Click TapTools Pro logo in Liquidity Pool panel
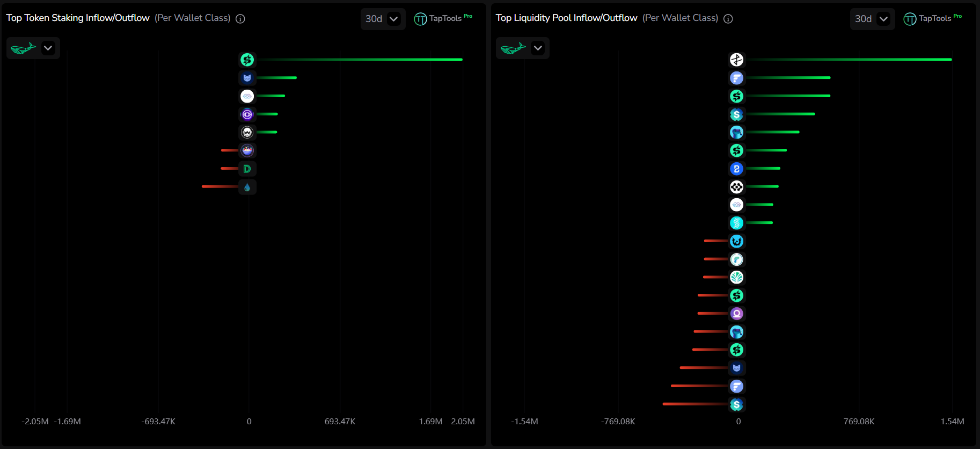The width and height of the screenshot is (980, 449). tap(932, 19)
